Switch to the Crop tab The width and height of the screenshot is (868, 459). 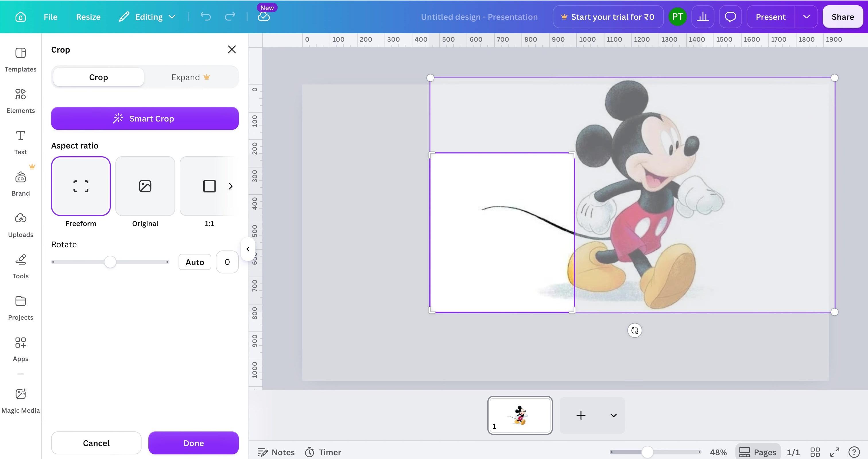click(98, 77)
